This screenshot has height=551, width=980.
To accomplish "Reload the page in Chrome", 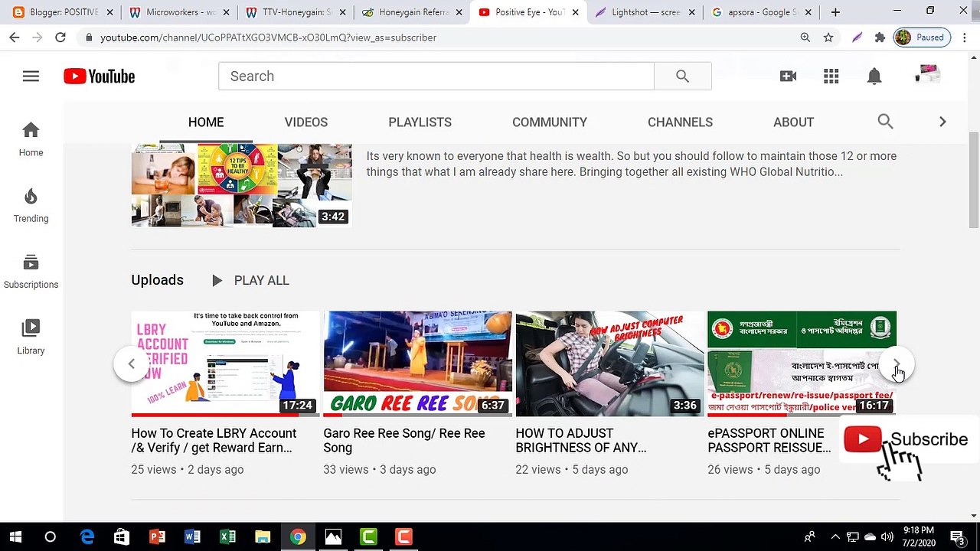I will click(60, 37).
